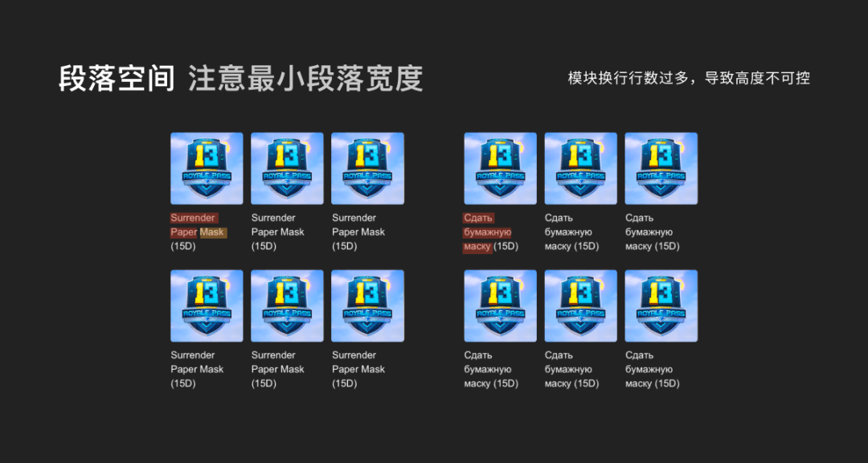Open Royale Pass thumbnail above highlighted "Сдать" label

500,168
